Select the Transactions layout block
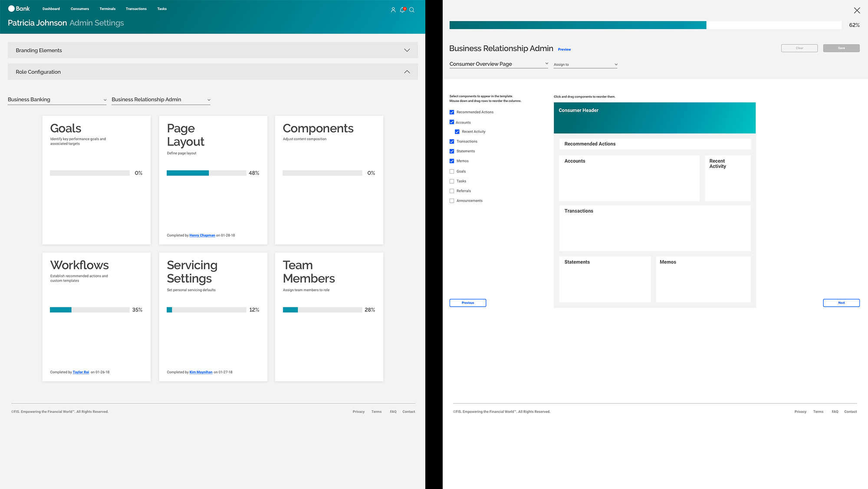 (654, 228)
